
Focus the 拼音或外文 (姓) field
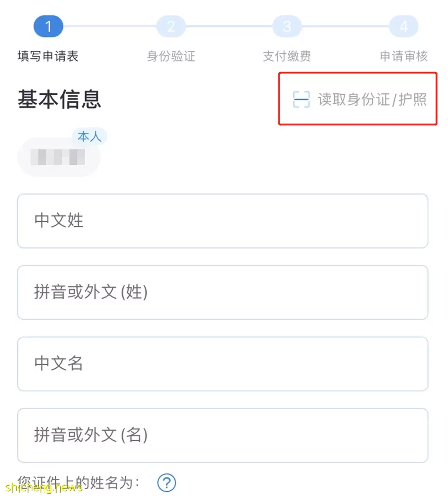tap(223, 292)
